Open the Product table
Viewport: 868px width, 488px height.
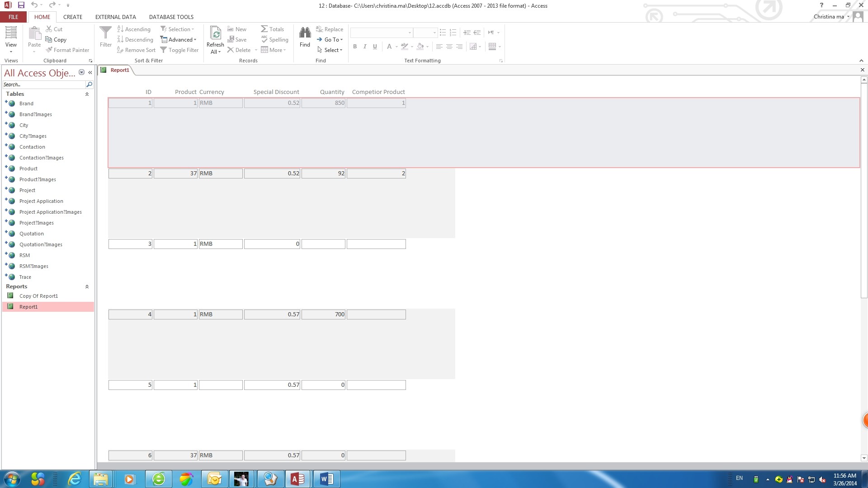(28, 169)
